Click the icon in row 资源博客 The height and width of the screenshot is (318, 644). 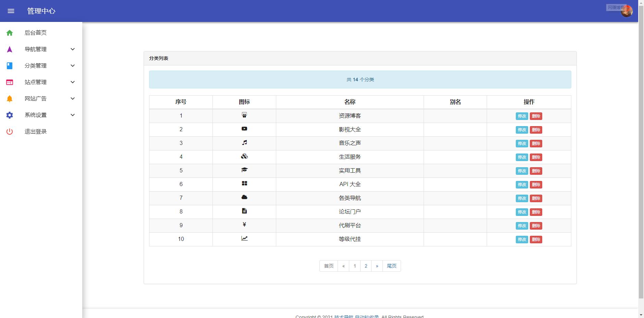(x=244, y=115)
